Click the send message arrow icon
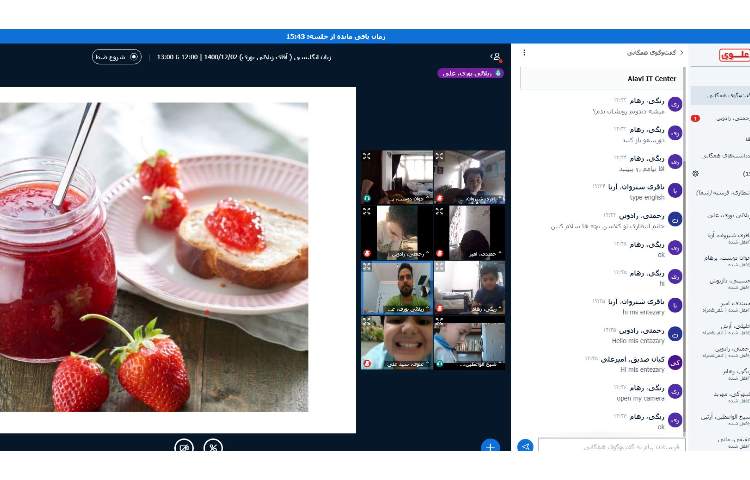This screenshot has height=480, width=750. [x=525, y=446]
